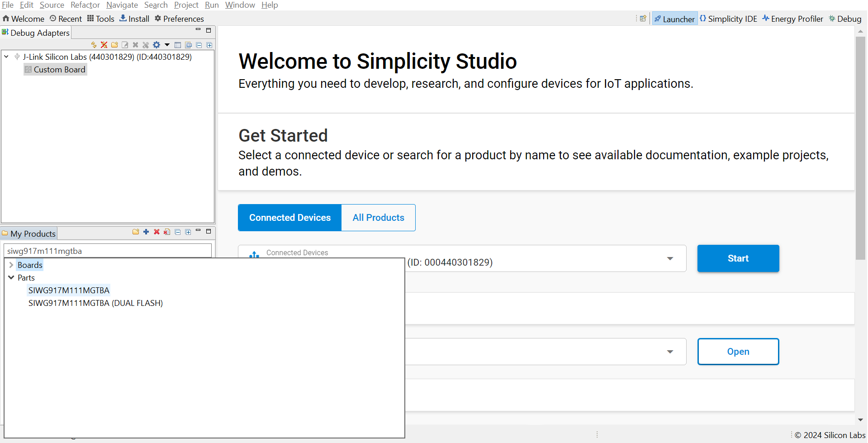Open the Install toolbar item
868x443 pixels.
134,19
